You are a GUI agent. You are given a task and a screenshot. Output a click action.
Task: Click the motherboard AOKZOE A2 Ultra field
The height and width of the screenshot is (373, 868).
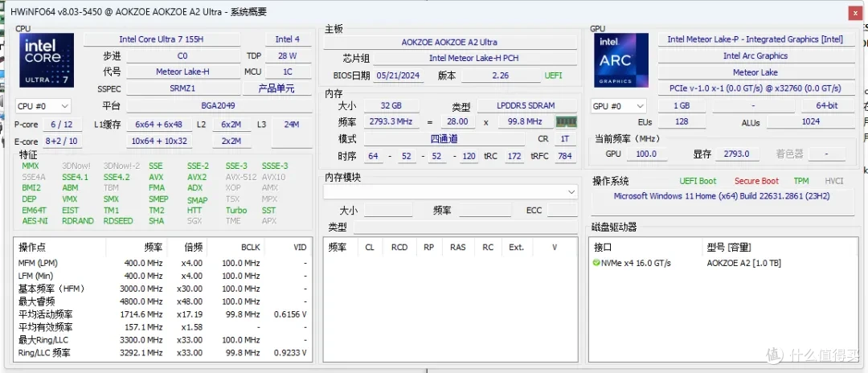(x=449, y=42)
